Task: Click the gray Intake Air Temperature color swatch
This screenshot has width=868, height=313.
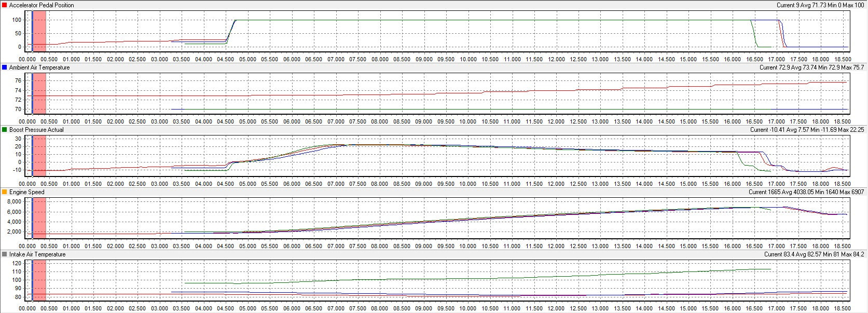Action: (x=5, y=254)
